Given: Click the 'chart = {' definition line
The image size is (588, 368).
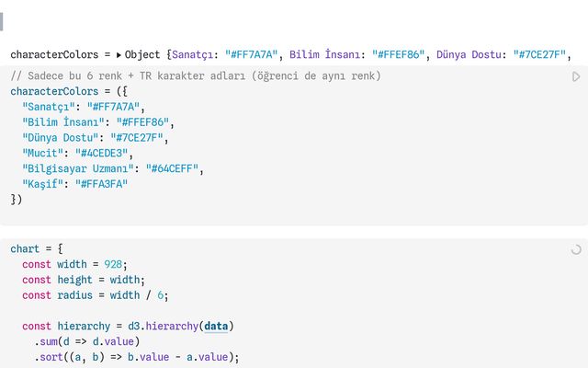Looking at the screenshot, I should (x=36, y=249).
